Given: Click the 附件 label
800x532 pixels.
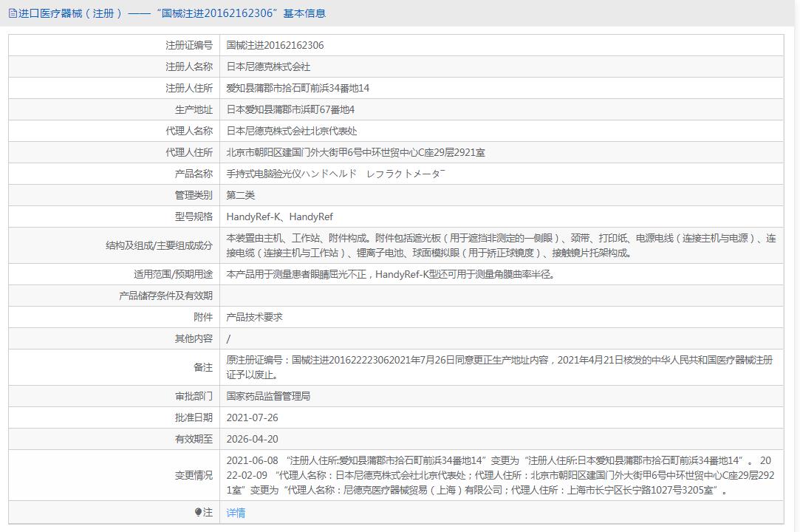Looking at the screenshot, I should click(203, 318).
